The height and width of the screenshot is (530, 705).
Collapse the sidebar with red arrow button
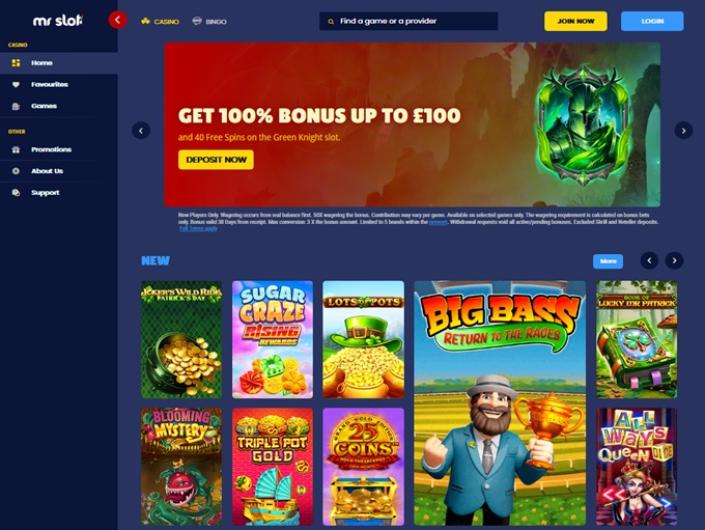(117, 20)
